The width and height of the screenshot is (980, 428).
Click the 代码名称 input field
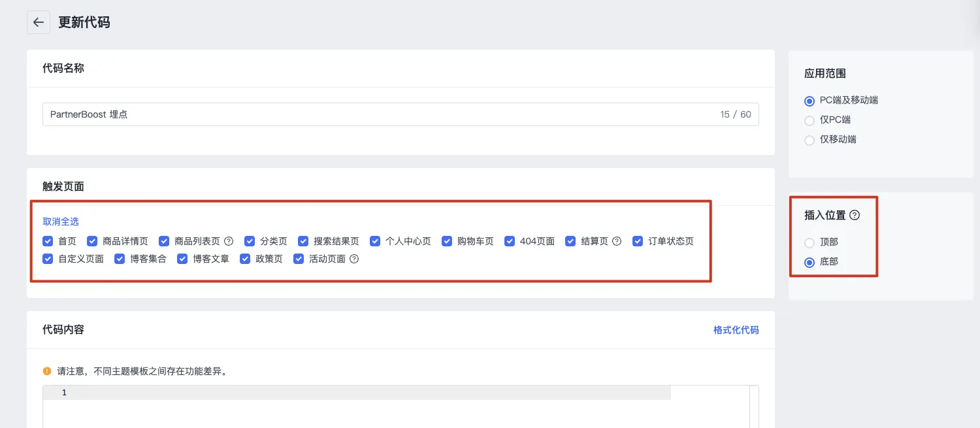point(379,114)
